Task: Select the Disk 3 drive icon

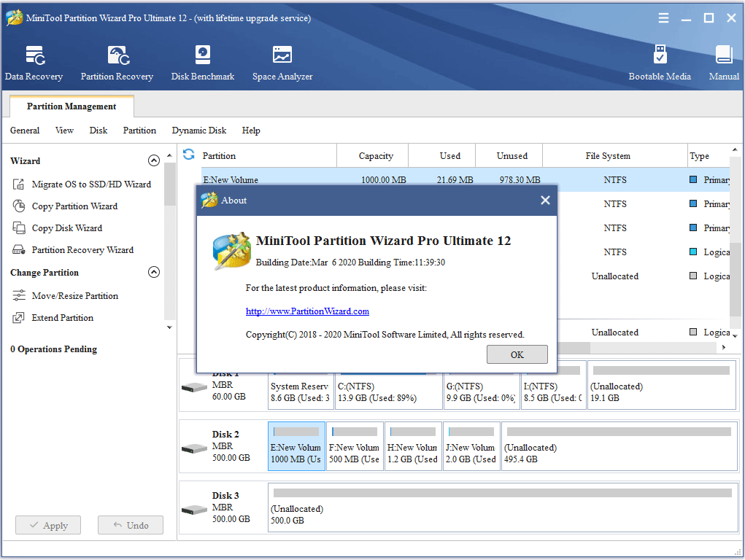Action: click(194, 510)
